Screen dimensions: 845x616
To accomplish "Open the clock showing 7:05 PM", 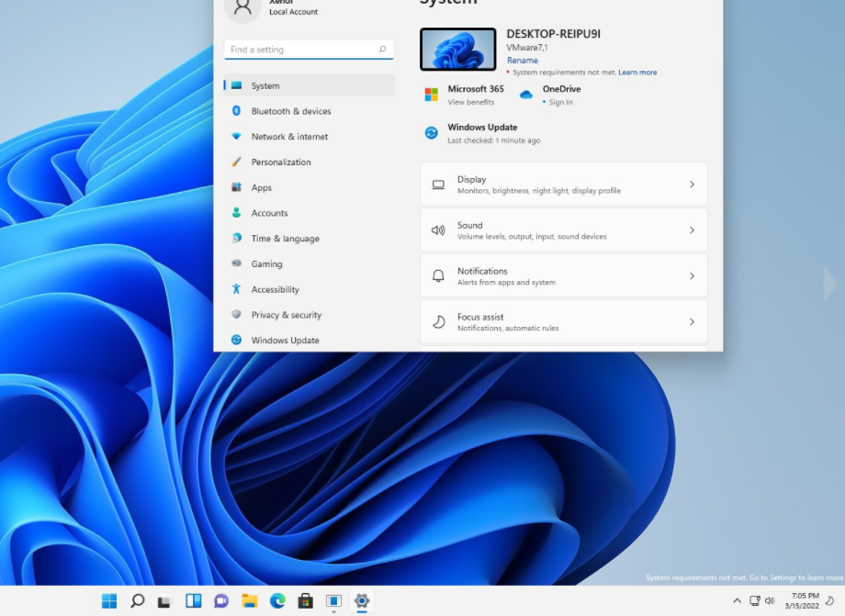I will point(802,601).
